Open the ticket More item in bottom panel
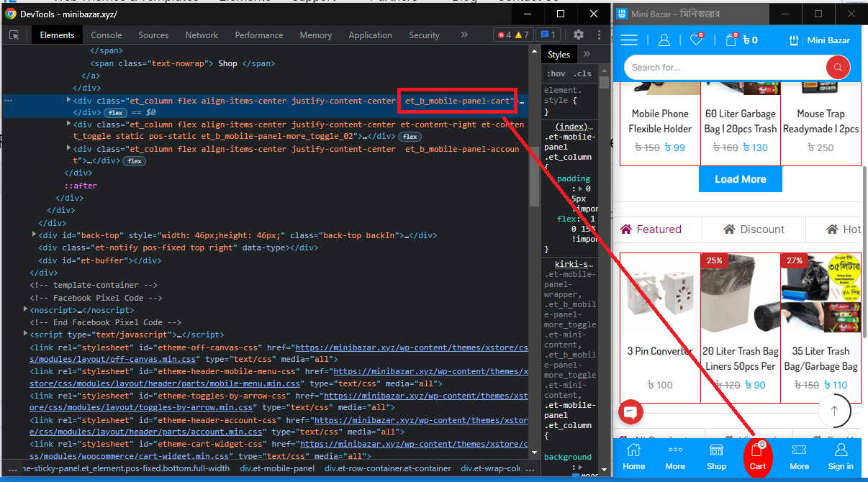The height and width of the screenshot is (482, 868). 799,457
